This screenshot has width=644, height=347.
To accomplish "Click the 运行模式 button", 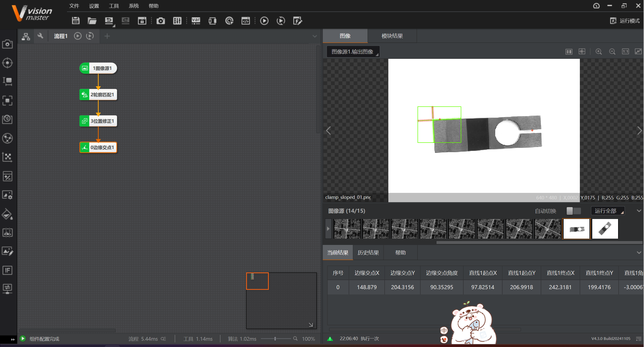I will pyautogui.click(x=625, y=21).
